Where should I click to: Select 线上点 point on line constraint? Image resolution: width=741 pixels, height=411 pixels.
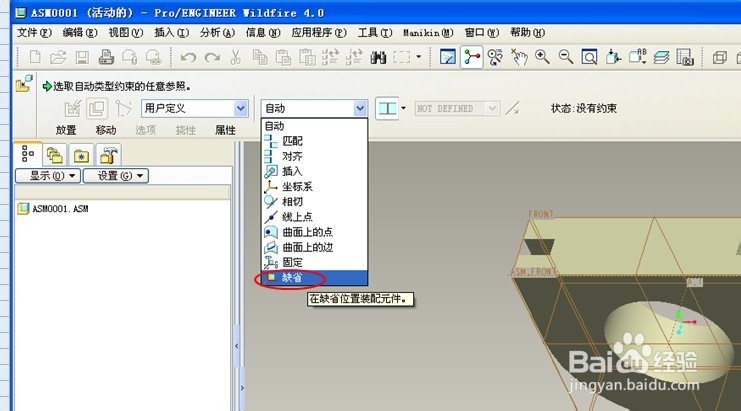tap(314, 217)
